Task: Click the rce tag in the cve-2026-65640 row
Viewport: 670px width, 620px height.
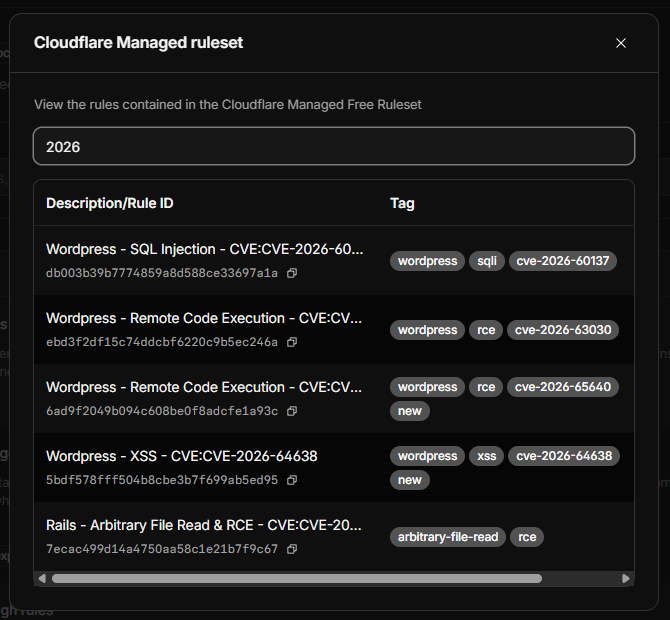Action: (486, 387)
